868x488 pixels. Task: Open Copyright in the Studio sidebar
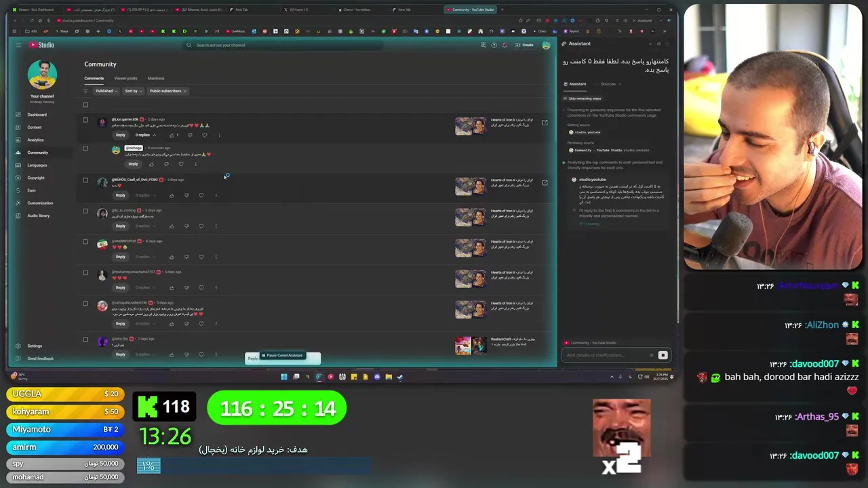(35, 178)
